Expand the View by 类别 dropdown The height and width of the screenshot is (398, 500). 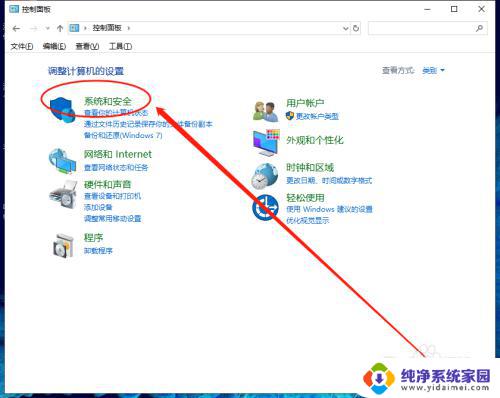(x=433, y=70)
